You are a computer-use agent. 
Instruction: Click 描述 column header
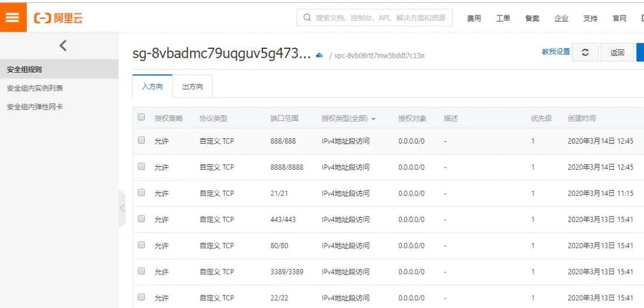[451, 119]
